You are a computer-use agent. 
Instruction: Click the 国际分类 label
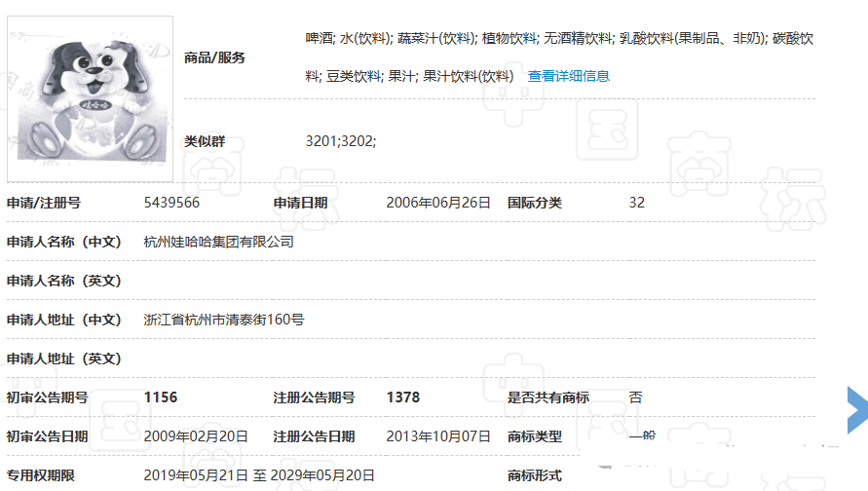(535, 203)
